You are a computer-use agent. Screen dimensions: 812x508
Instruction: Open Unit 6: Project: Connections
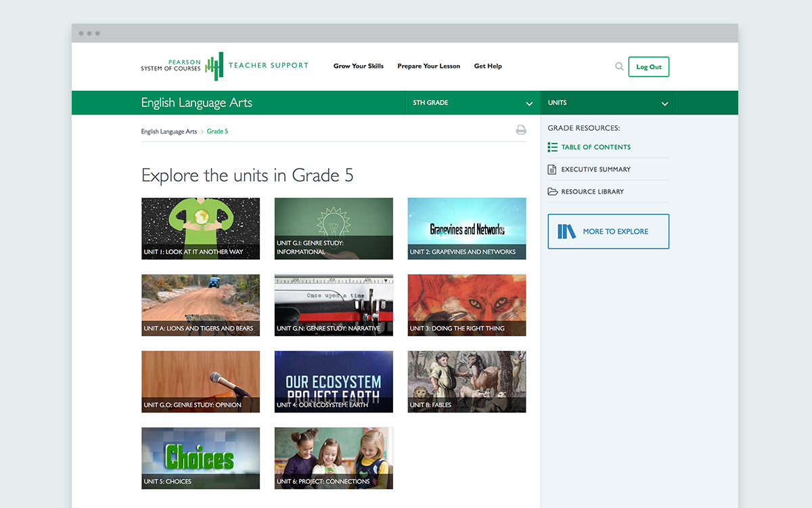point(334,458)
